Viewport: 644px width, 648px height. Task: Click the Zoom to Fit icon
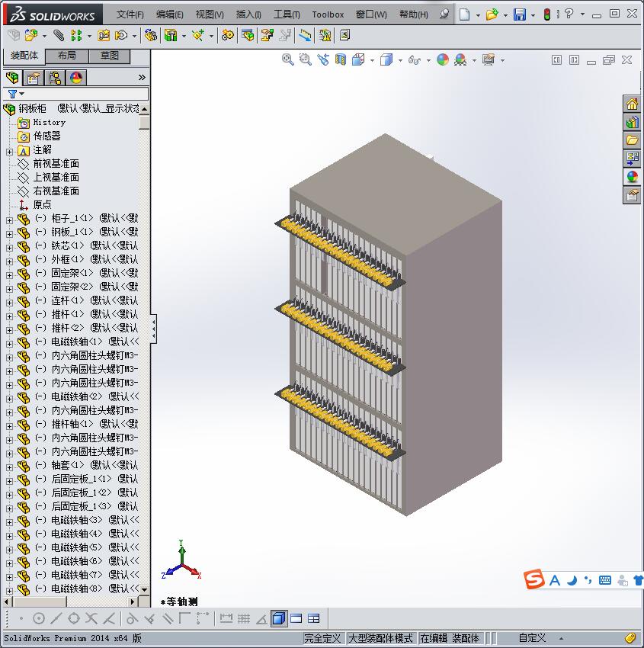[288, 60]
